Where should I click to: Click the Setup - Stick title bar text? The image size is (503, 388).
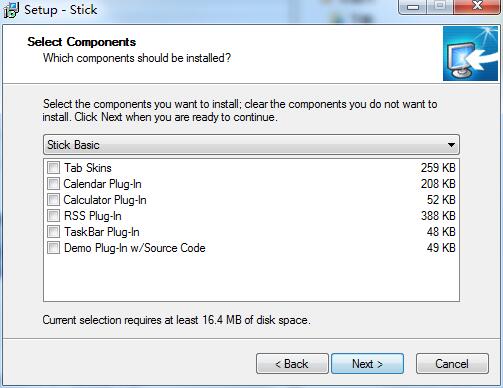61,9
